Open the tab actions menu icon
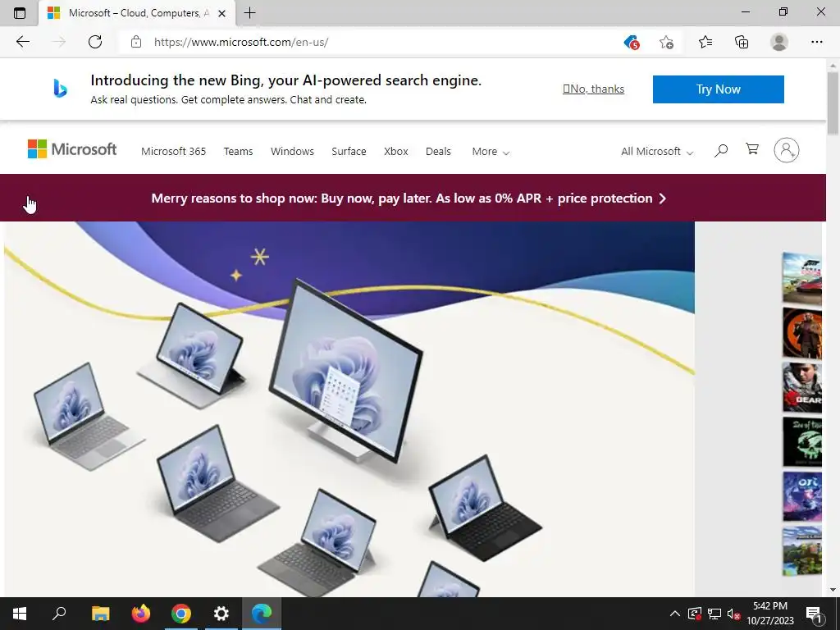This screenshot has width=840, height=630. 20,13
